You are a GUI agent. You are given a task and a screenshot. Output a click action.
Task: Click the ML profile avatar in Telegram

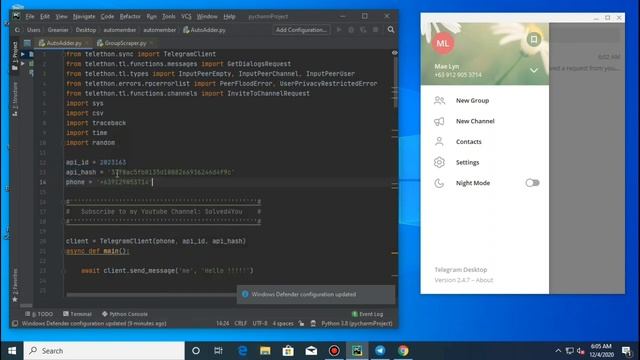coord(443,43)
